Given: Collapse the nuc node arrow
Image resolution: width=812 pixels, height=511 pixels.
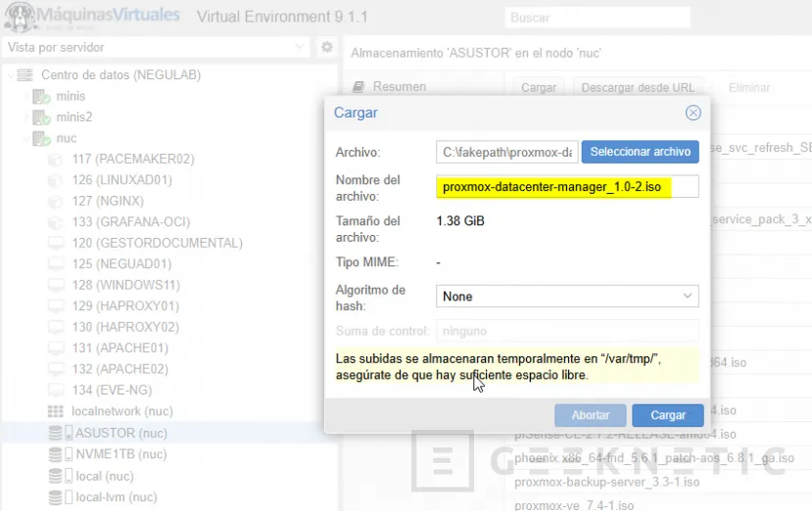Looking at the screenshot, I should pos(25,139).
